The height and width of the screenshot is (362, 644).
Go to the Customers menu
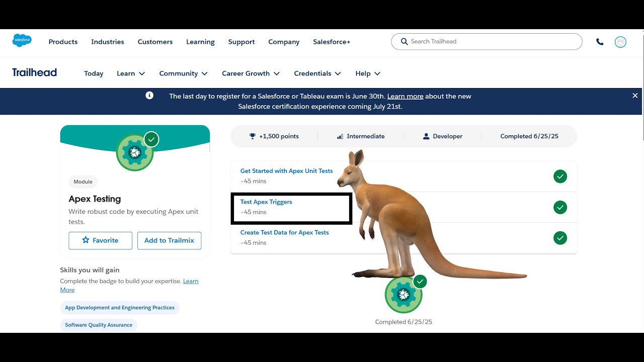click(x=155, y=42)
